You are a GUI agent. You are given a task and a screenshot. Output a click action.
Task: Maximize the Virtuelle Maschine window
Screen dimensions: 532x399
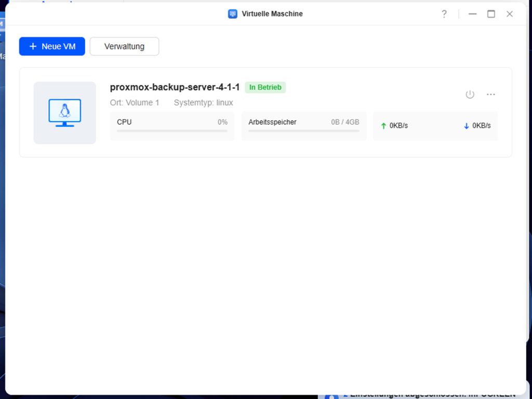click(x=491, y=14)
